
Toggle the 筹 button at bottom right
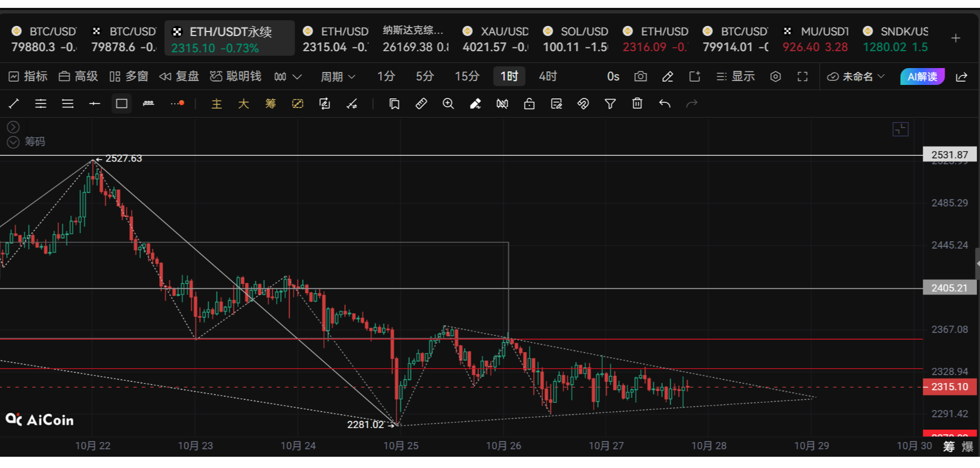coord(949,447)
